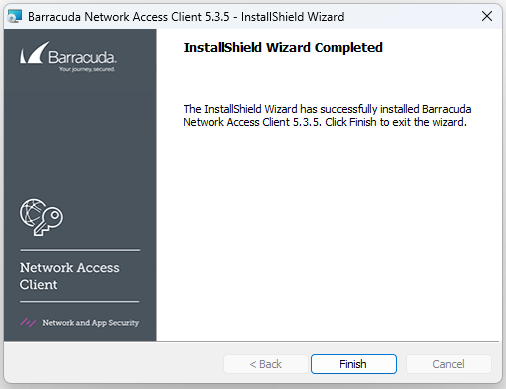Screen dimensions: 506x389
Task: Click the Network Access Client sidebar label
Action: pyautogui.click(x=69, y=276)
